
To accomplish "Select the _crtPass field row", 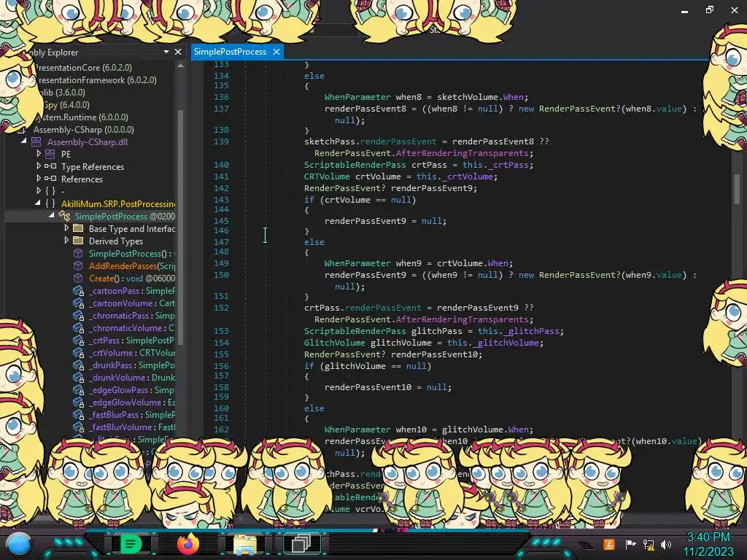I will (131, 340).
